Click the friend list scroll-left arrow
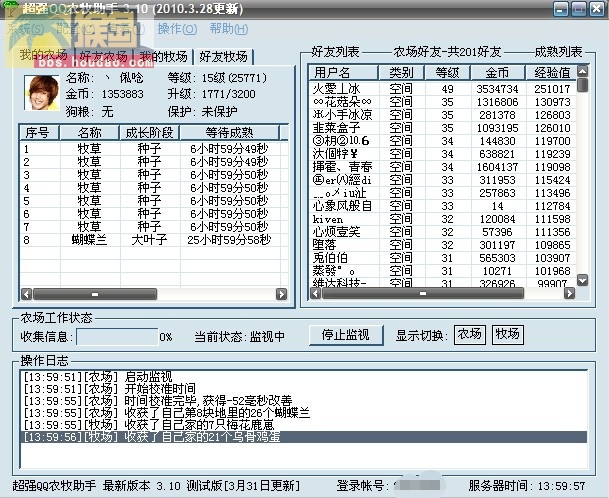The width and height of the screenshot is (609, 498). click(x=316, y=294)
